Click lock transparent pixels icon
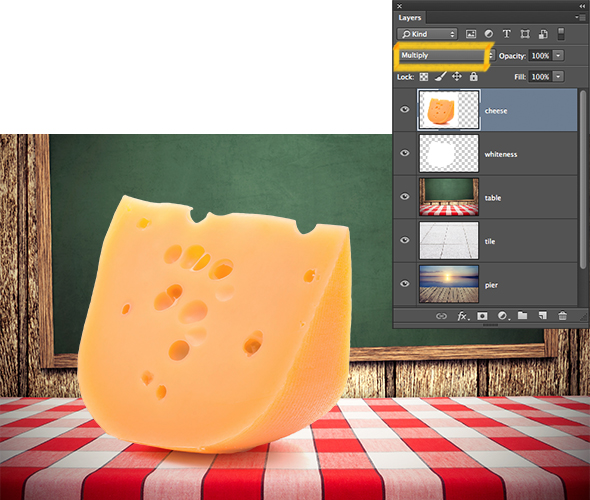 424,77
